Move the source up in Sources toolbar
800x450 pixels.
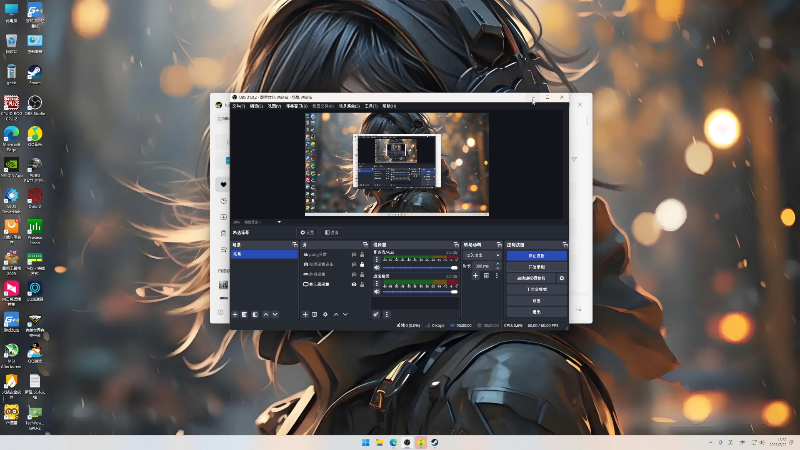pos(336,315)
